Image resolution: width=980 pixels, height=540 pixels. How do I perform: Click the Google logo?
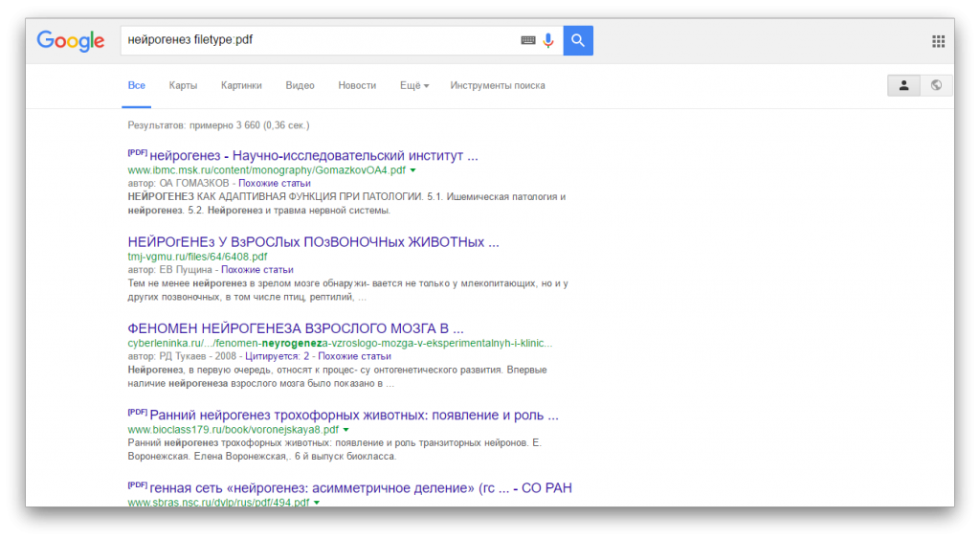71,41
